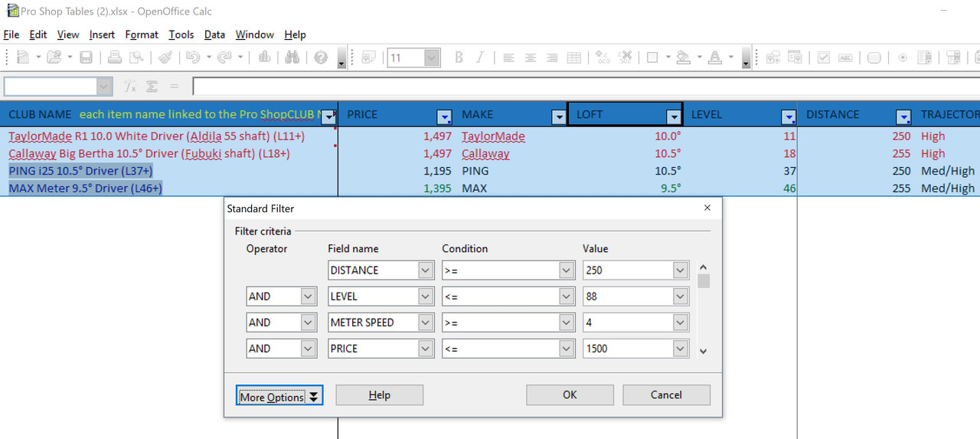Open the Condition dropdown in the LEVEL row
Viewport: 980px width, 439px height.
[x=567, y=296]
